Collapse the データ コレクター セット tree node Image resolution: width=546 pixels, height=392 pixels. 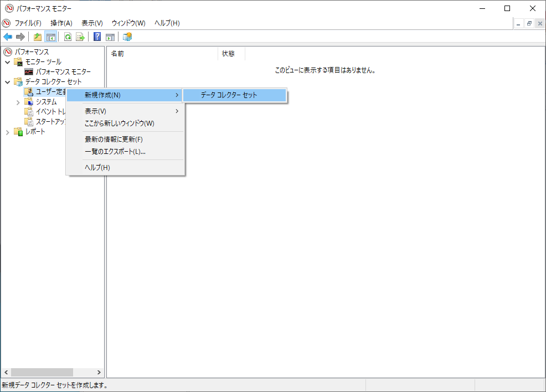point(7,82)
